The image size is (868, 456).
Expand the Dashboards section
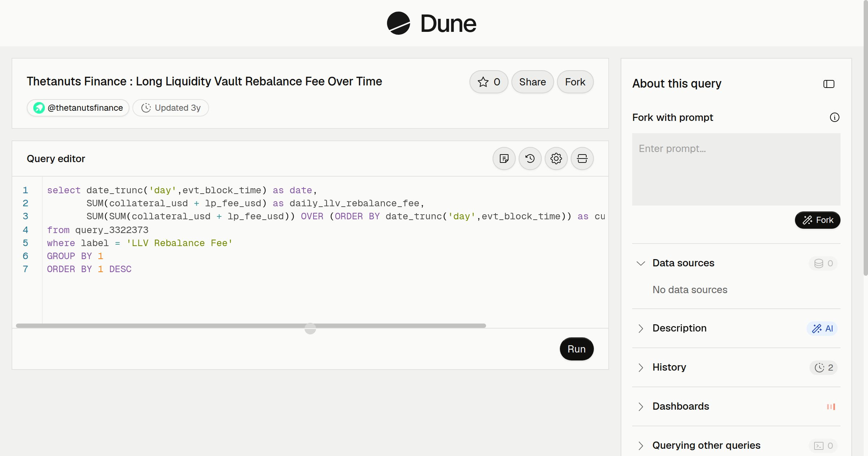coord(641,406)
